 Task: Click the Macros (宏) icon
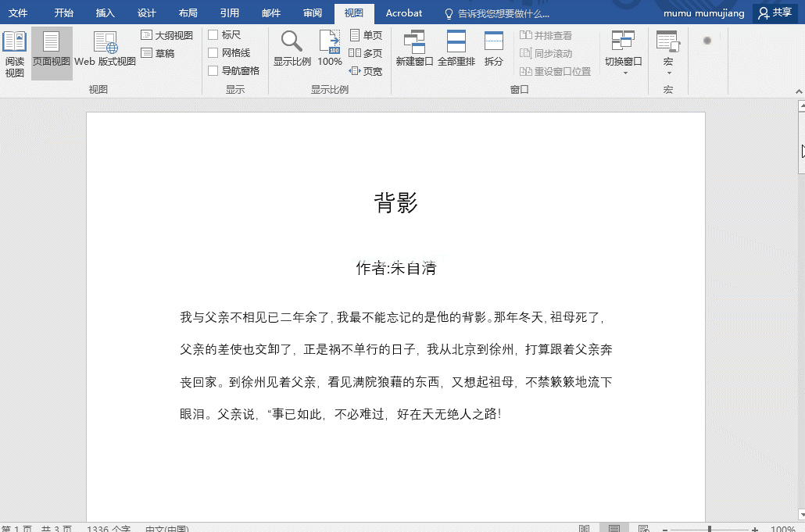click(x=668, y=42)
